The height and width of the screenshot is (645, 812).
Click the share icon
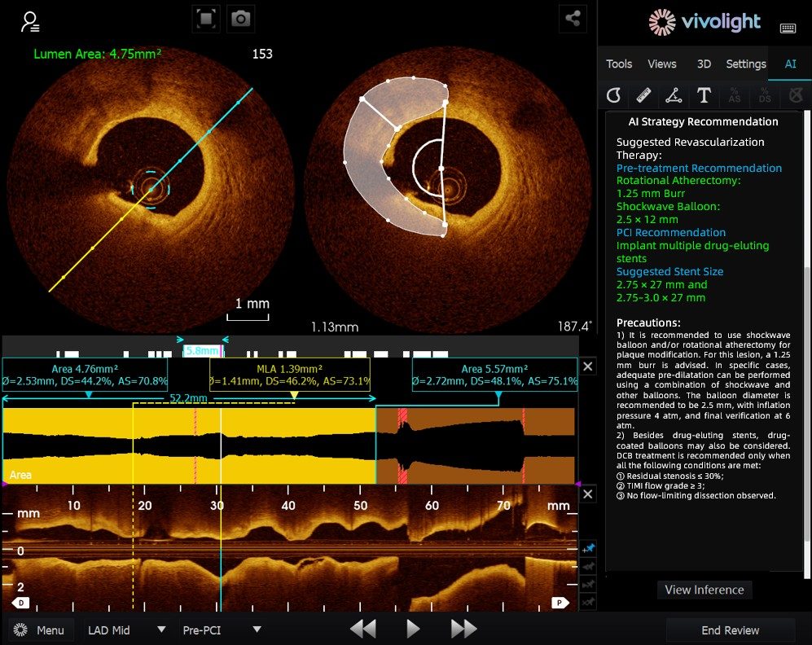pyautogui.click(x=573, y=20)
